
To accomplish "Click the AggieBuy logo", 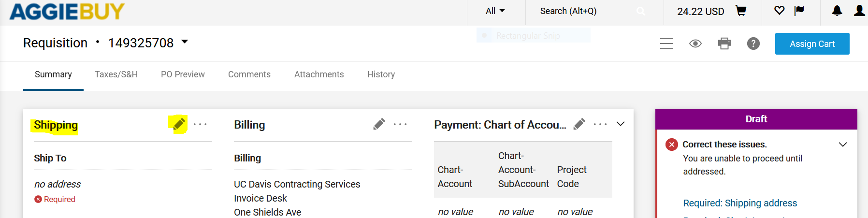I will coord(67,11).
